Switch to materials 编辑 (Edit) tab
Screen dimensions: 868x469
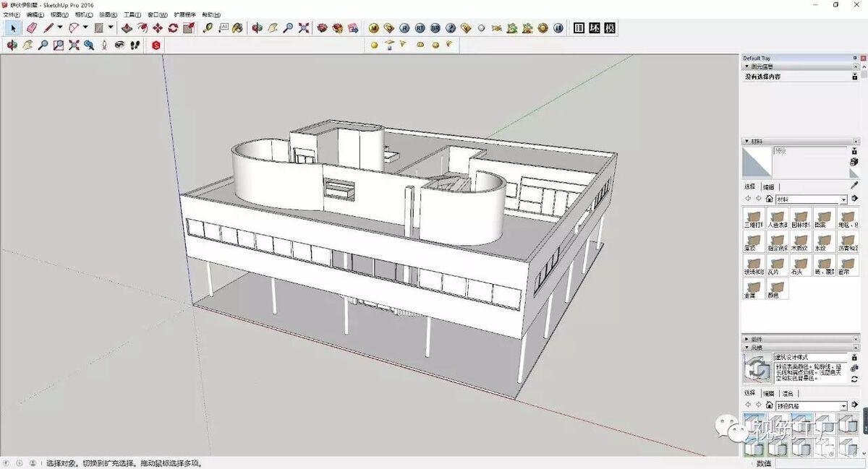tap(768, 186)
